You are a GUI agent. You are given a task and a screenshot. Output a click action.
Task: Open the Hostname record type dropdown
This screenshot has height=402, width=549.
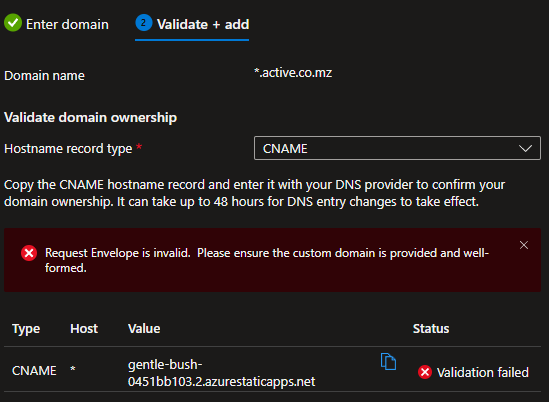397,148
